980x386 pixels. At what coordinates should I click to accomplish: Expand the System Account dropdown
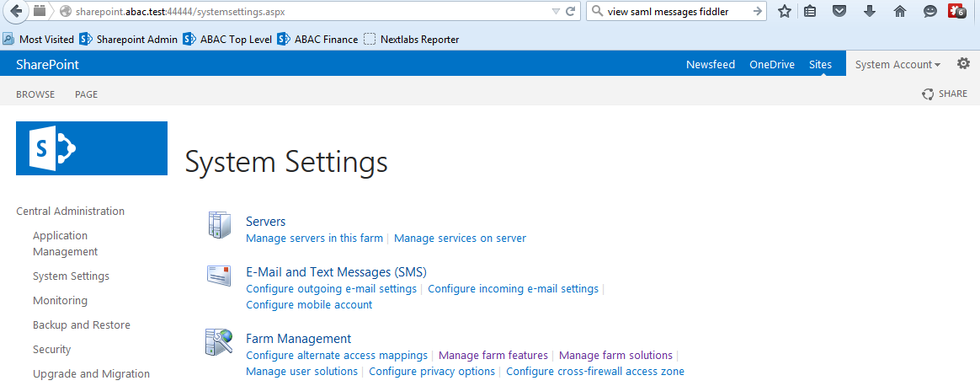click(897, 64)
